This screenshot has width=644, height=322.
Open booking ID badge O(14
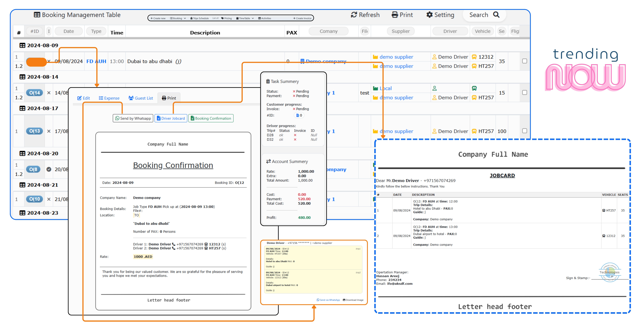(34, 93)
